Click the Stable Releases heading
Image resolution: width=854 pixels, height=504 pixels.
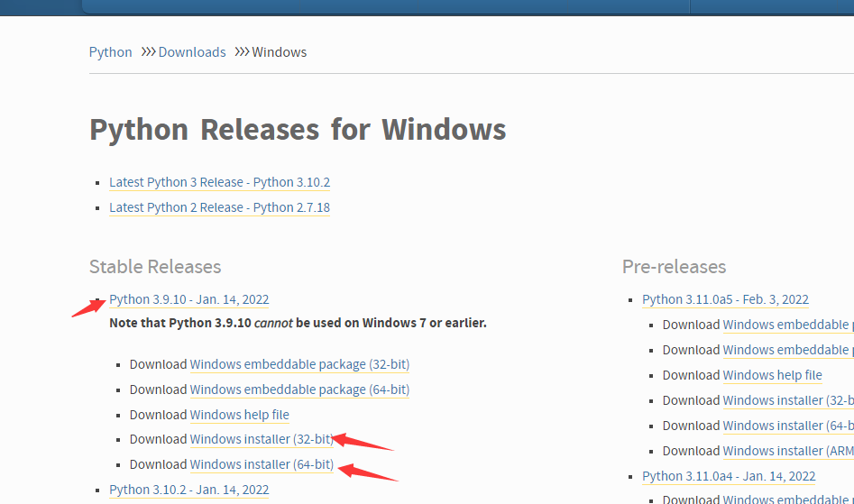[155, 267]
